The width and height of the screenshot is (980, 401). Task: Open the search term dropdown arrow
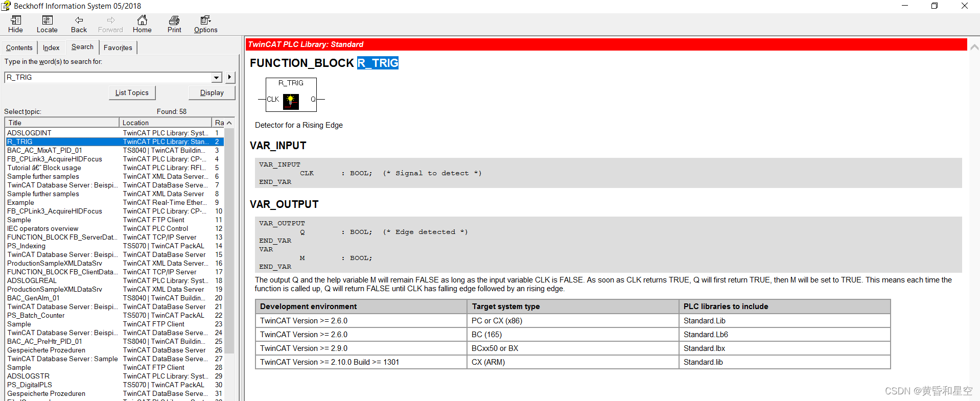coord(217,78)
